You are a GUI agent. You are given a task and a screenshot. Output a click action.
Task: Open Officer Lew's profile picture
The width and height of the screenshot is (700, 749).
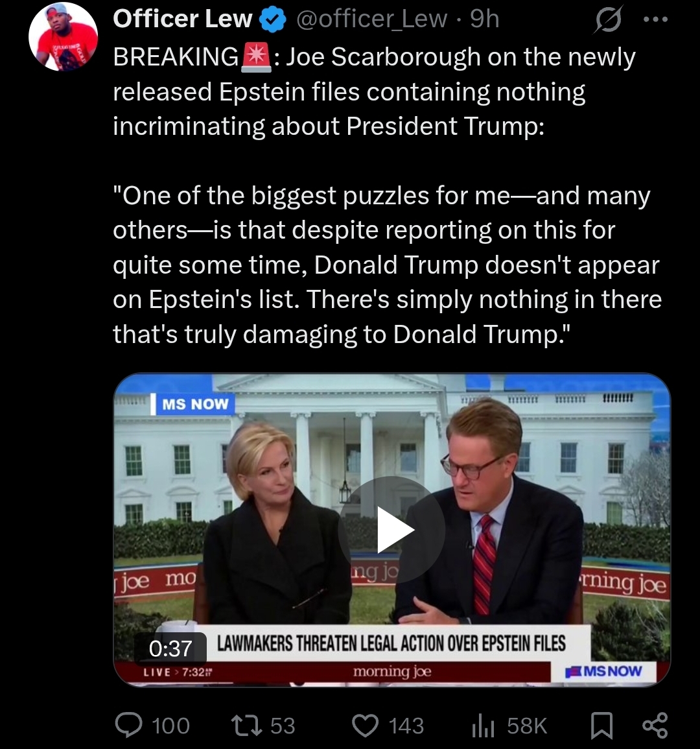pyautogui.click(x=63, y=37)
